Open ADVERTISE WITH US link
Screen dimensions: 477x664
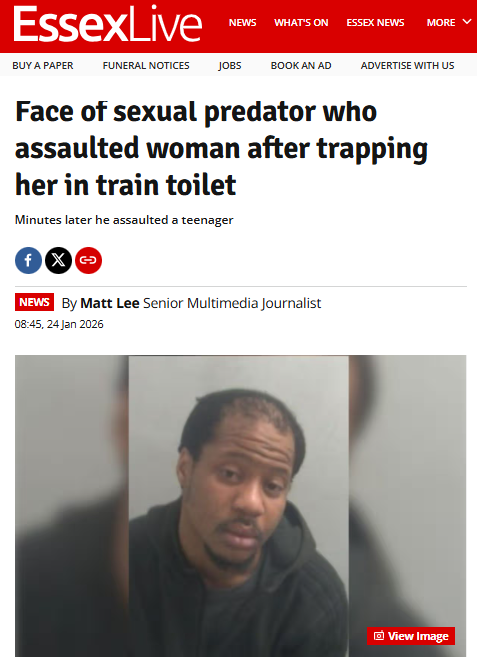tap(408, 66)
